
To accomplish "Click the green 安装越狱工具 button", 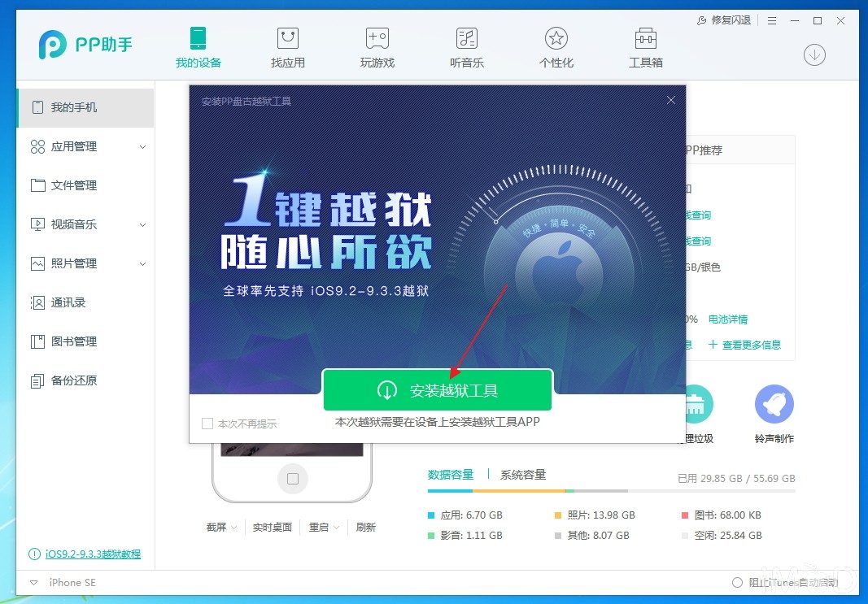I will 438,390.
